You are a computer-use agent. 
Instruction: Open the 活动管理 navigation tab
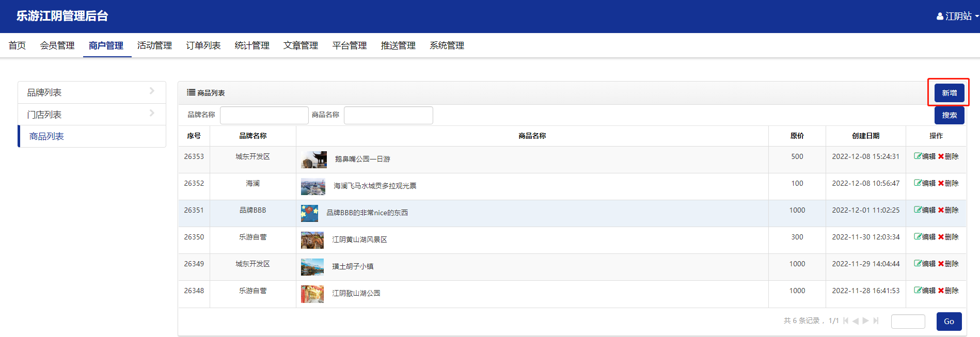[x=154, y=46]
